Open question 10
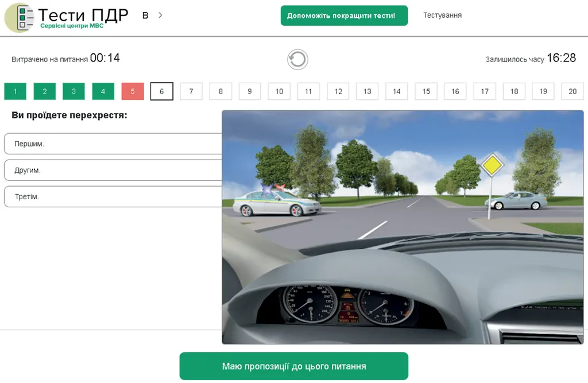 [279, 91]
